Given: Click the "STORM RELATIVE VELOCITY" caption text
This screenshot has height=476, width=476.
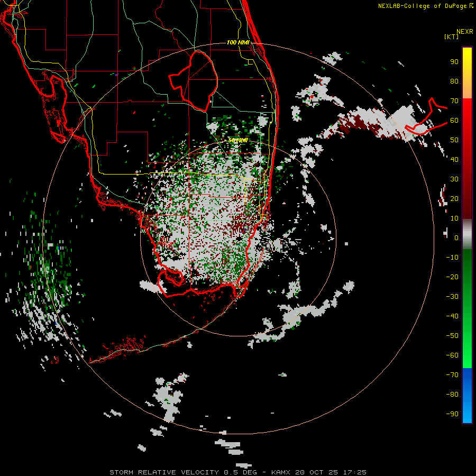Looking at the screenshot, I should [x=164, y=472].
